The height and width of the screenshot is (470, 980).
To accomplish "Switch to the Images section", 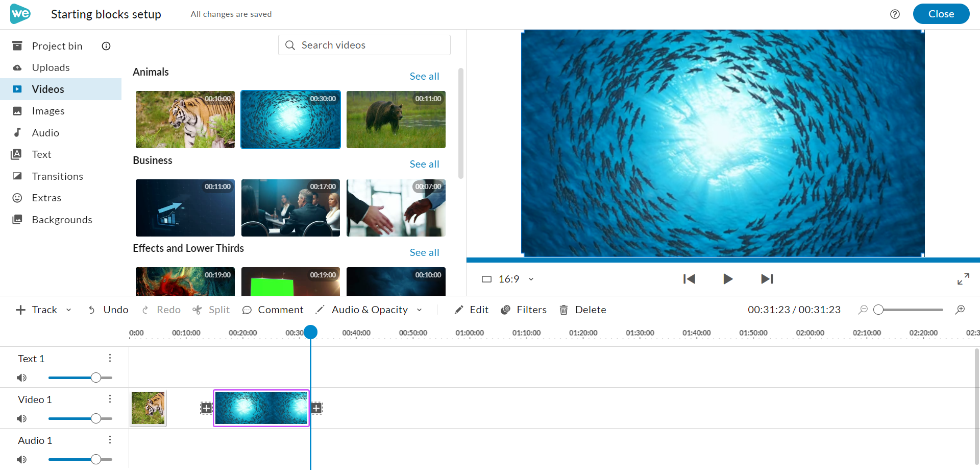I will pyautogui.click(x=48, y=111).
